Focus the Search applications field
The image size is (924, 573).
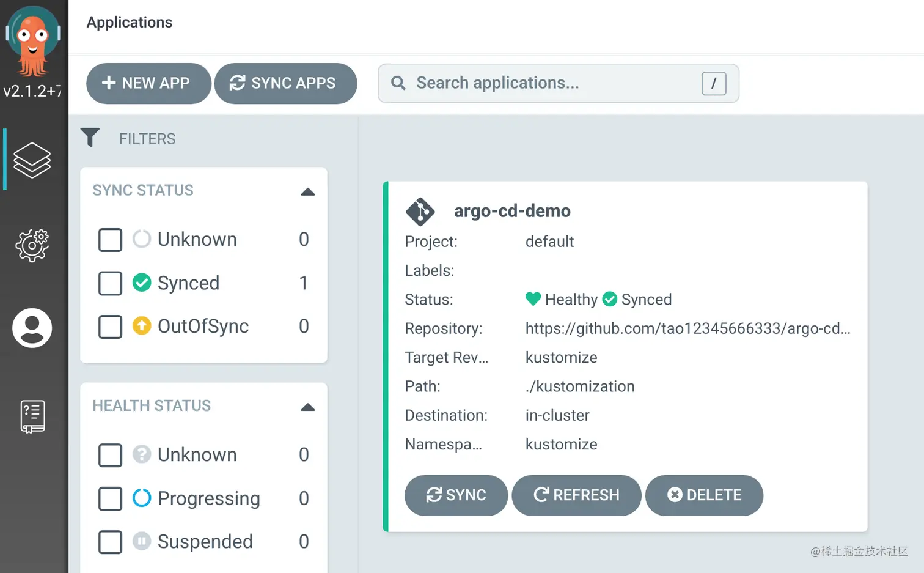tap(559, 83)
